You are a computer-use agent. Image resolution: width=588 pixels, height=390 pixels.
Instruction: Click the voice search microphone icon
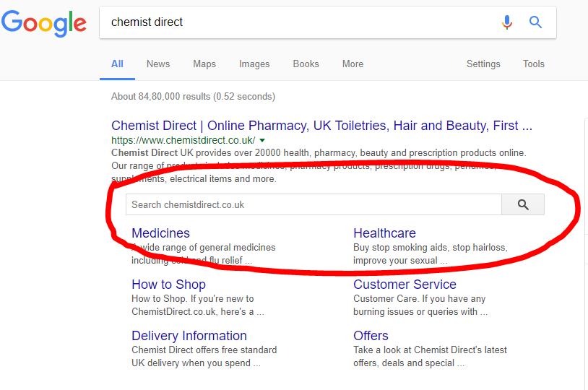(x=507, y=22)
